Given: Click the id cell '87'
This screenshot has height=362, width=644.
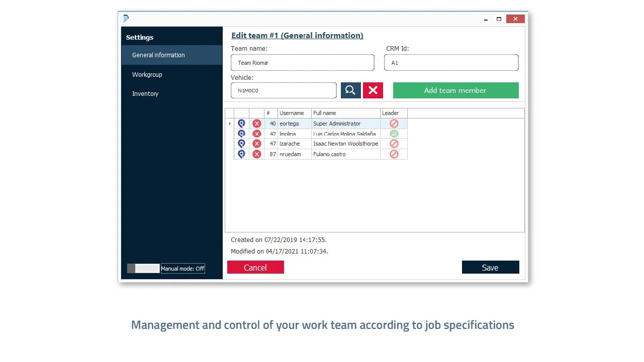Looking at the screenshot, I should click(271, 154).
